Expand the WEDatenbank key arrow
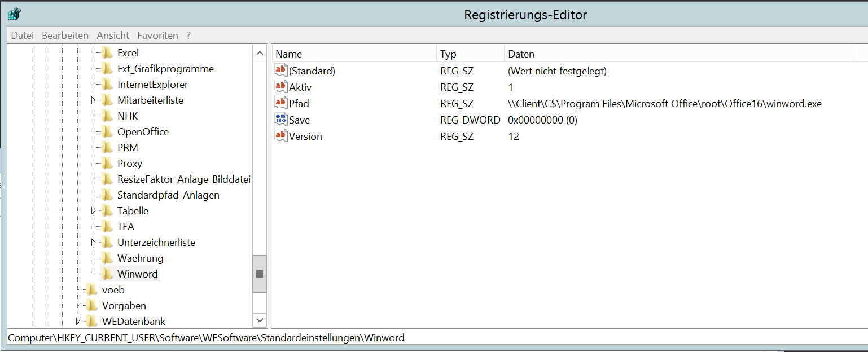 click(x=78, y=322)
